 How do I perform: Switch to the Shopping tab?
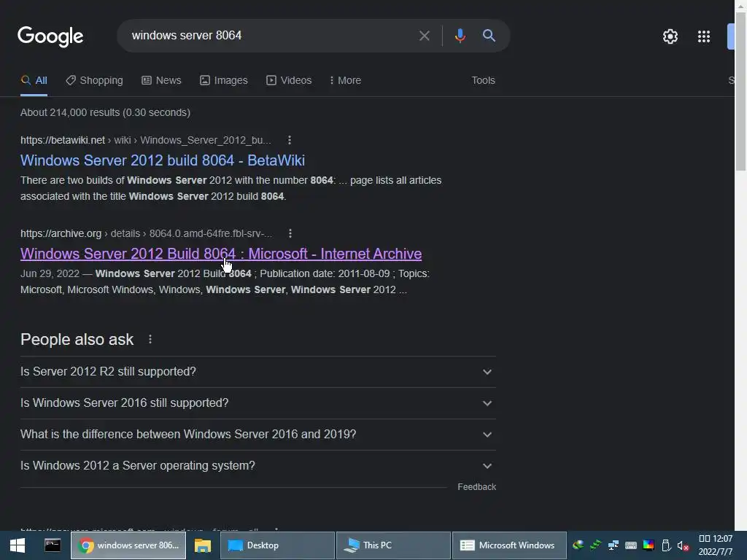[94, 80]
